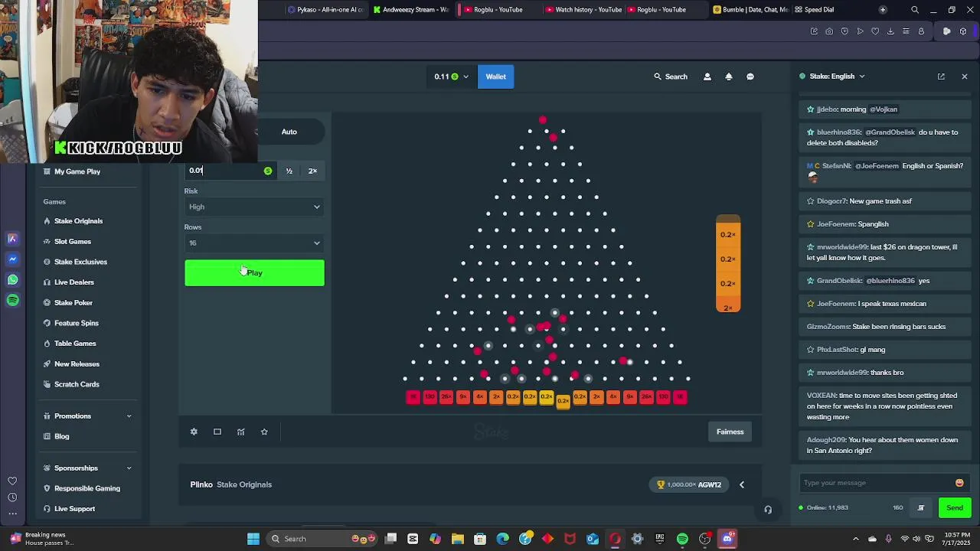980x551 pixels.
Task: Click the Stake Originals label beside Plinko
Action: [x=244, y=484]
